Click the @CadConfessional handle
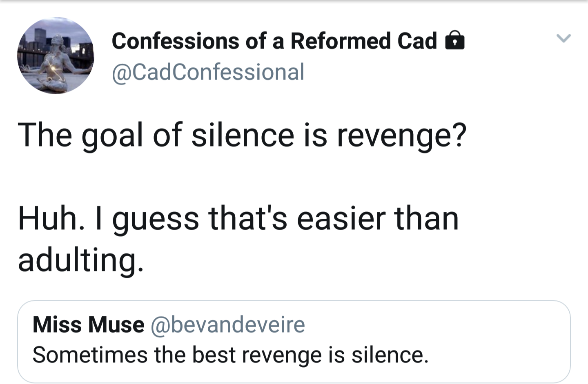The height and width of the screenshot is (384, 588). pos(208,72)
